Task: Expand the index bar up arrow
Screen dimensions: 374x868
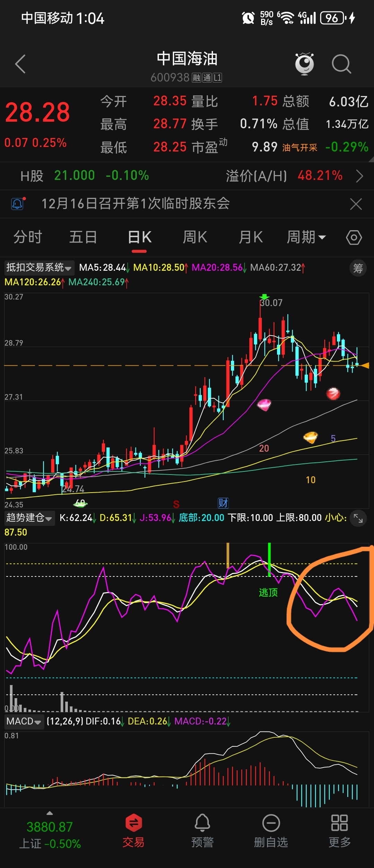Action: coord(50,813)
